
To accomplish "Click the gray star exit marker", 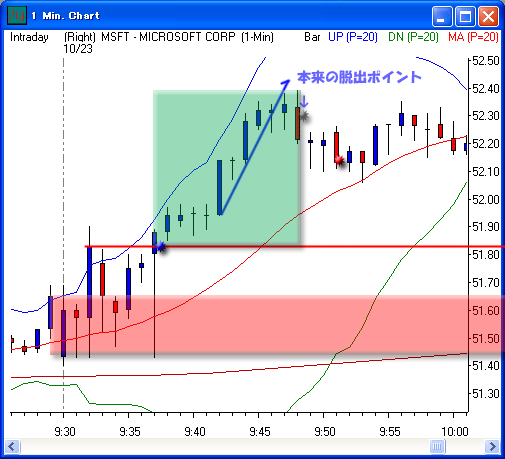I will pyautogui.click(x=304, y=116).
